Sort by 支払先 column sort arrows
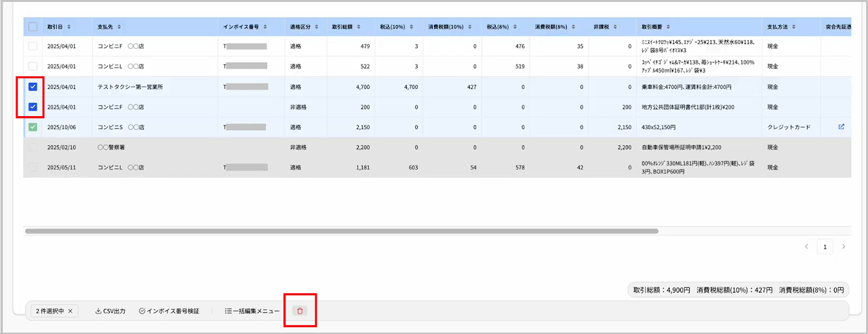 point(119,27)
